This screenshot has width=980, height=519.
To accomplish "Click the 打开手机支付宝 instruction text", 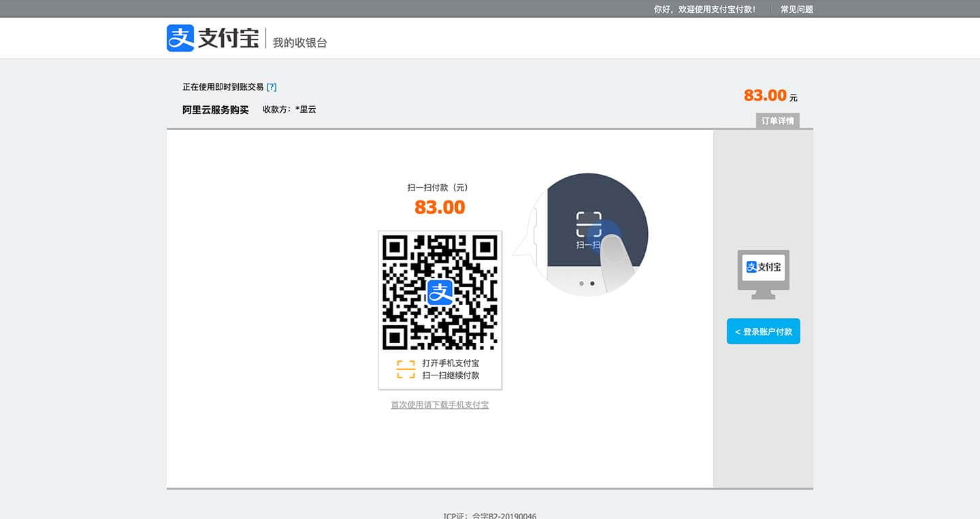I will [x=451, y=363].
